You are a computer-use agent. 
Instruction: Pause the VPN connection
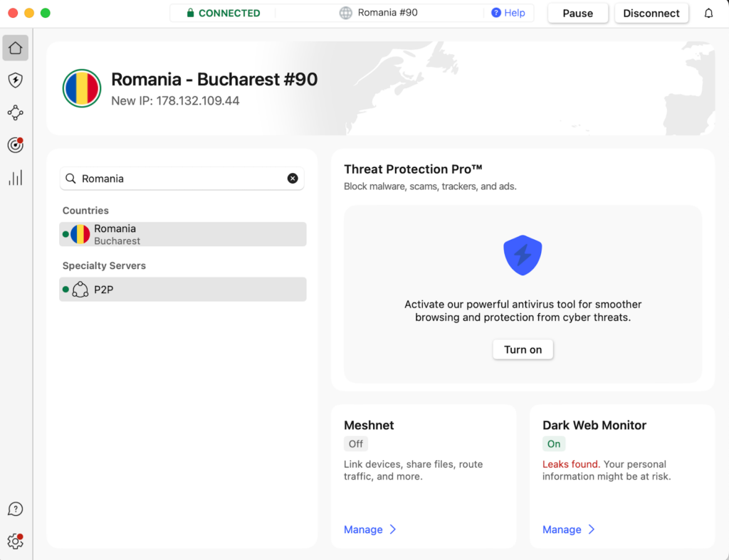(x=578, y=13)
